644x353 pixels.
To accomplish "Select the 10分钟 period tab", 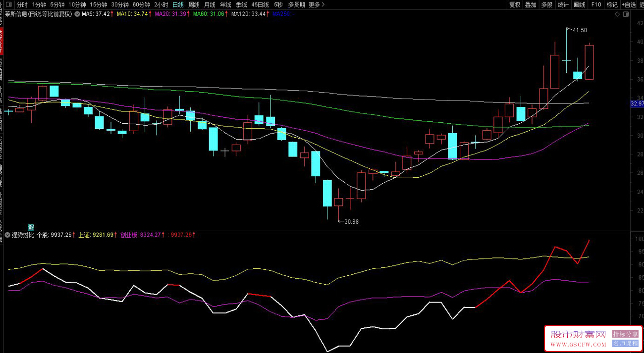I will coord(77,4).
